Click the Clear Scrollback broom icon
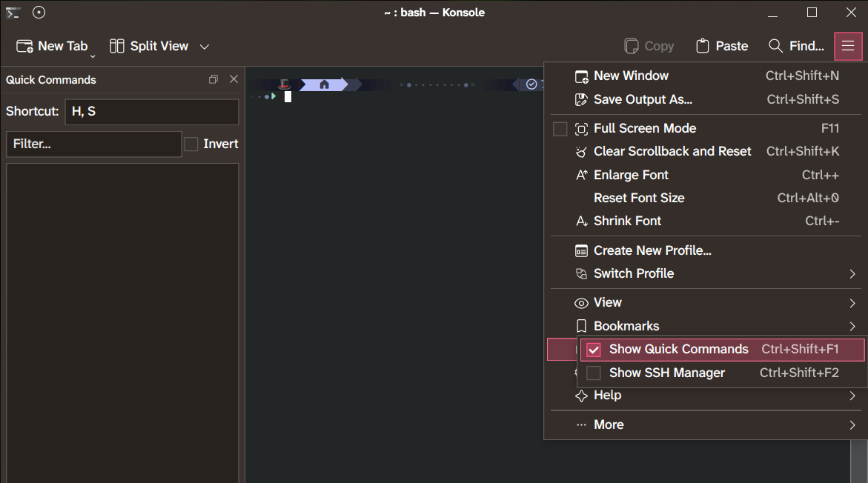Screen dimensions: 868x483 coord(581,152)
